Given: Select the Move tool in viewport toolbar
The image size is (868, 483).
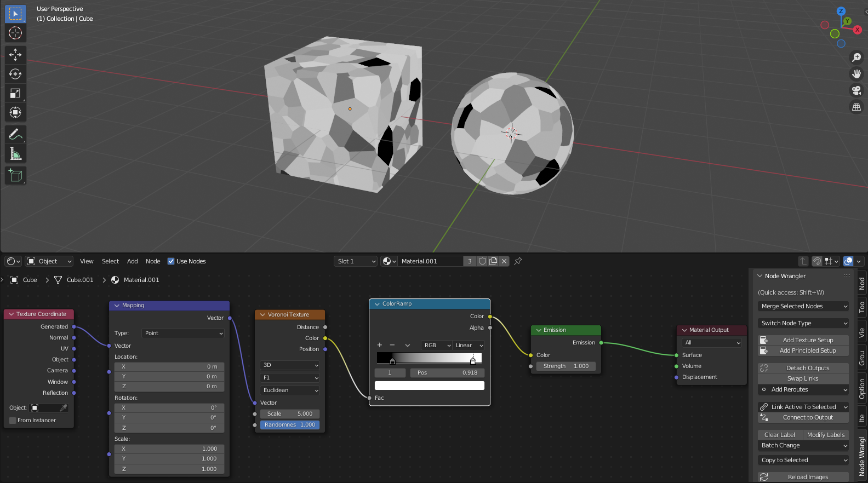Looking at the screenshot, I should (x=15, y=54).
